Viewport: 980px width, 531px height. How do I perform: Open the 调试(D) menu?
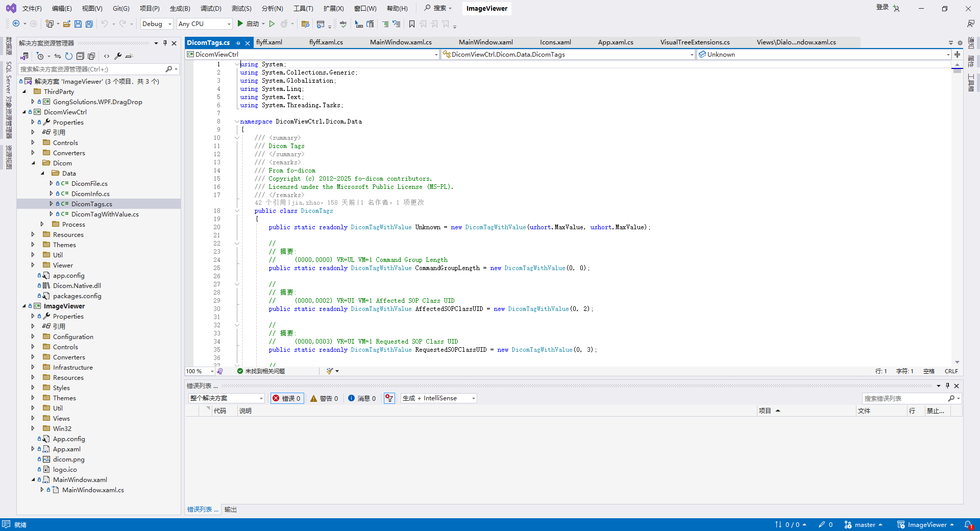point(211,9)
